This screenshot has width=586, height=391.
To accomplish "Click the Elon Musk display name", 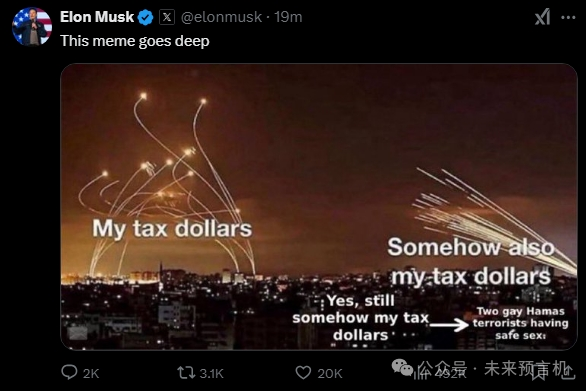I will [97, 17].
